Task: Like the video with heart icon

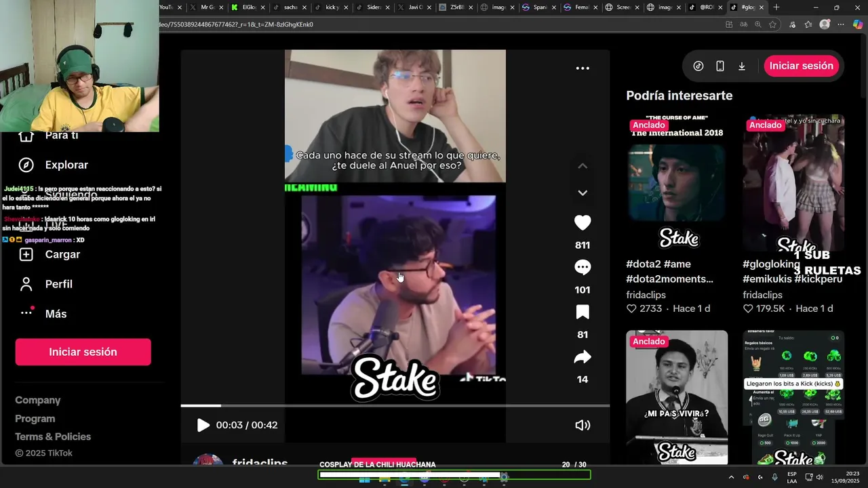Action: (583, 223)
